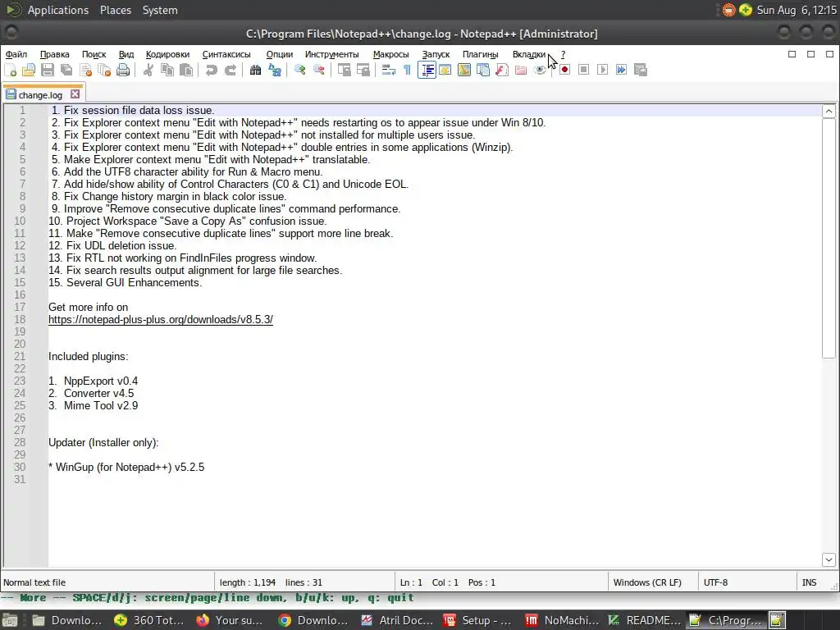
Task: Click the Zoom Out magnifier icon
Action: [x=319, y=70]
